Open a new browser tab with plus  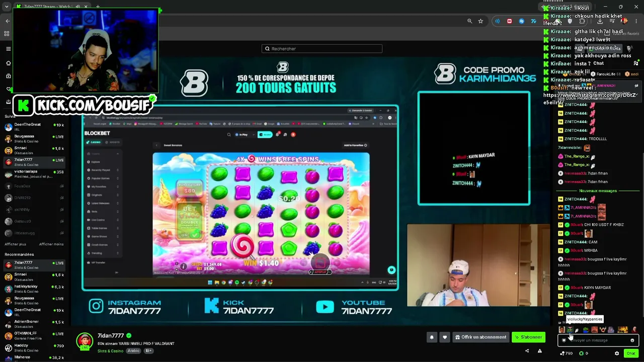(x=98, y=7)
